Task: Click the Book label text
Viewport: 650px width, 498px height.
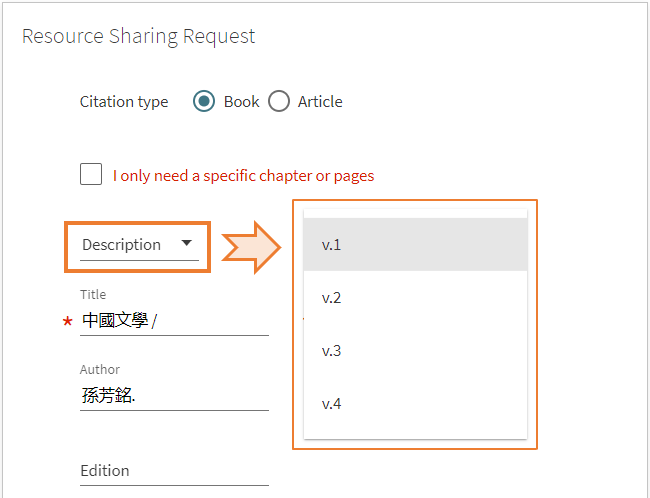Action: click(242, 102)
